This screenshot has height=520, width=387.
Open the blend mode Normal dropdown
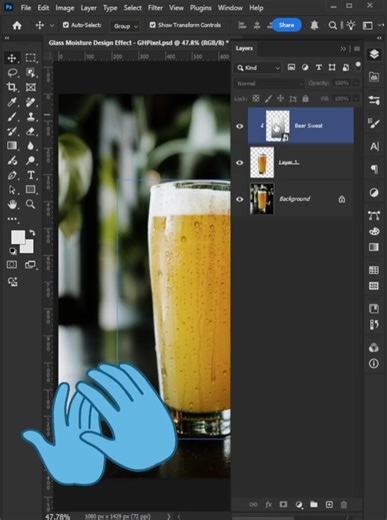[268, 83]
